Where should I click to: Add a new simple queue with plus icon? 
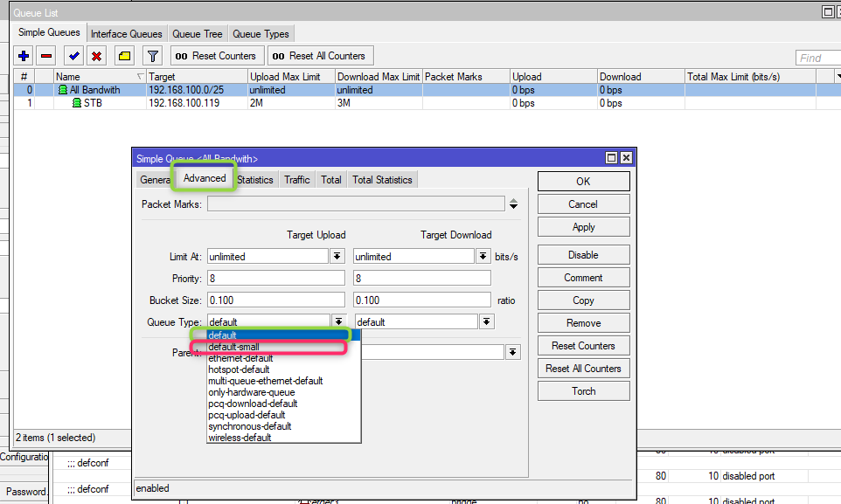click(24, 56)
